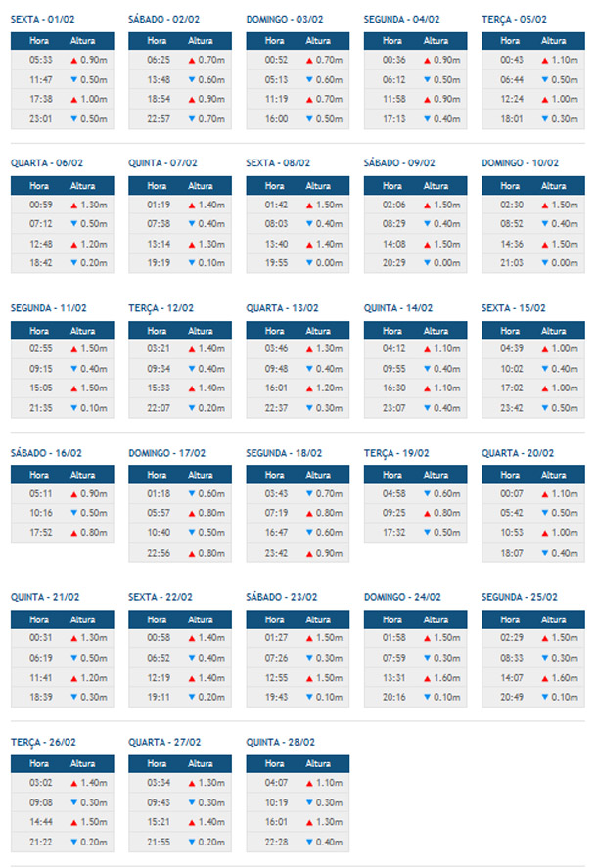
Task: Click the blue low-tide arrow at 21:03 on Domingo 10/02
Action: (544, 263)
